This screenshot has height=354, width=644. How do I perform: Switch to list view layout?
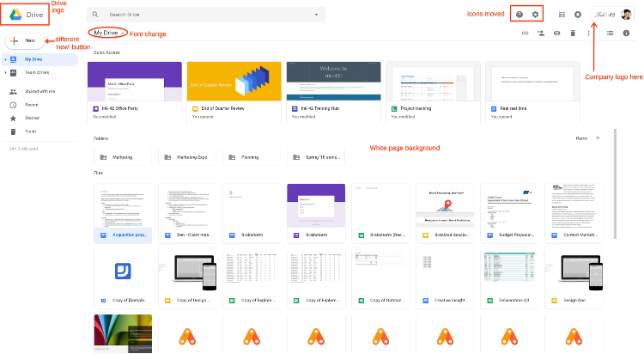point(611,33)
